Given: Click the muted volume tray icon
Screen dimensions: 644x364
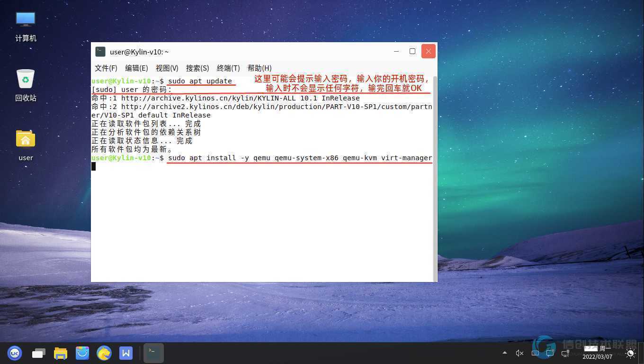Looking at the screenshot, I should point(519,353).
